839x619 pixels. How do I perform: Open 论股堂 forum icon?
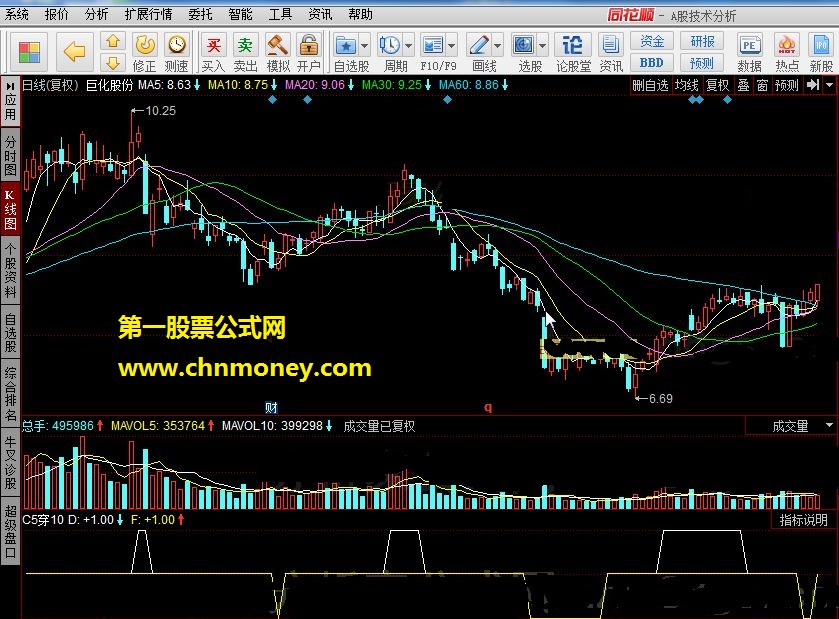(x=573, y=52)
